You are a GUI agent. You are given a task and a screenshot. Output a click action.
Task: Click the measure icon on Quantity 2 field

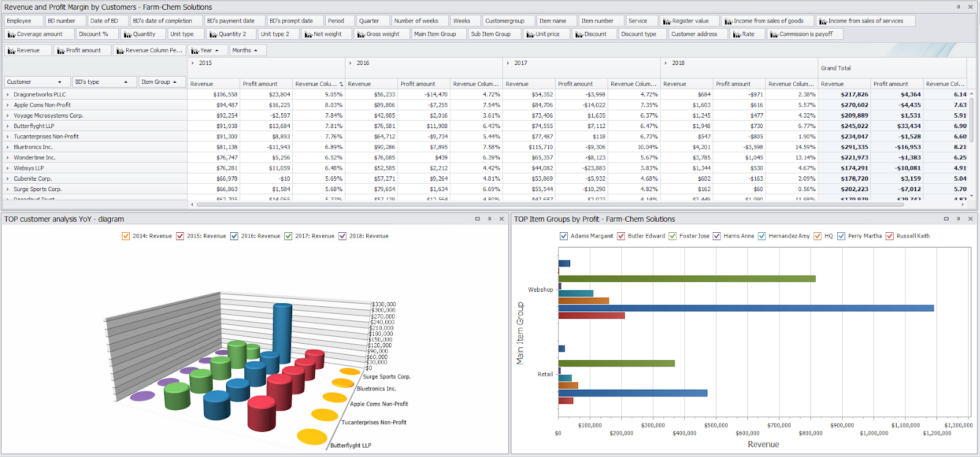[213, 34]
